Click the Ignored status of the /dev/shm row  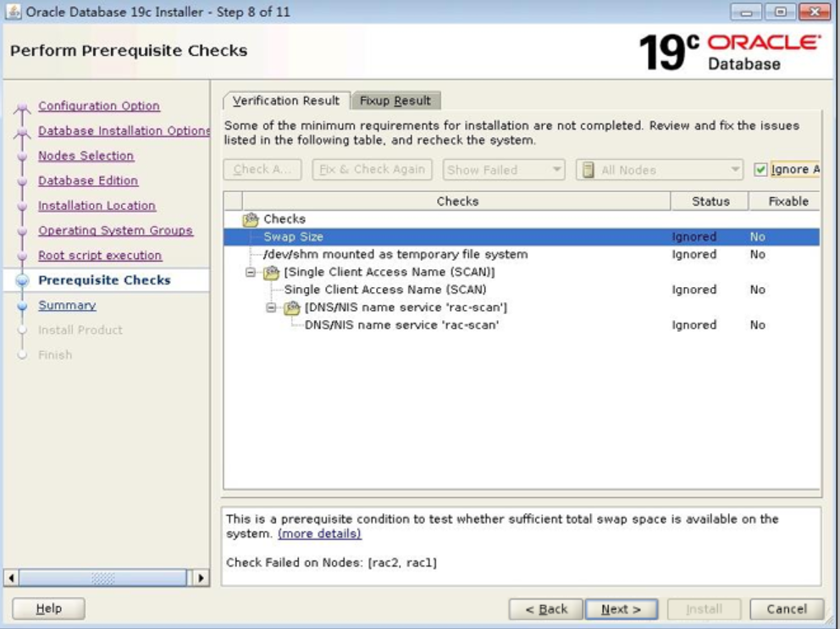[694, 255]
